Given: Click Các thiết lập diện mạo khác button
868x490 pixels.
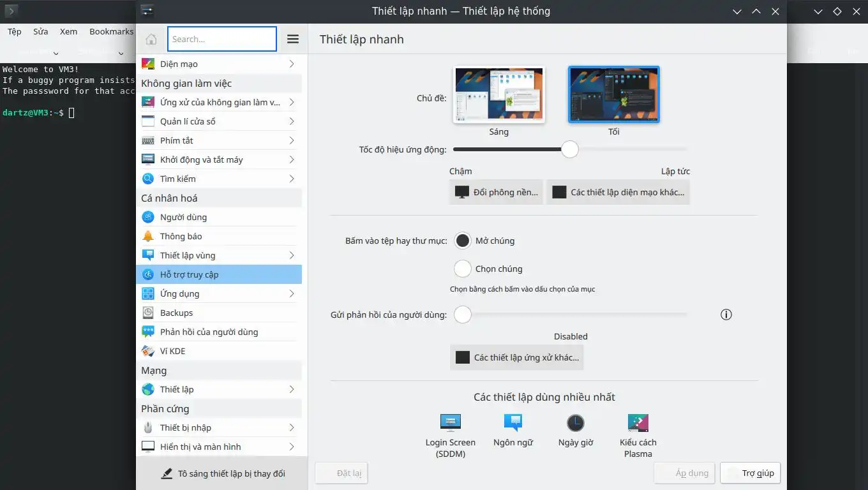Looking at the screenshot, I should (x=618, y=192).
